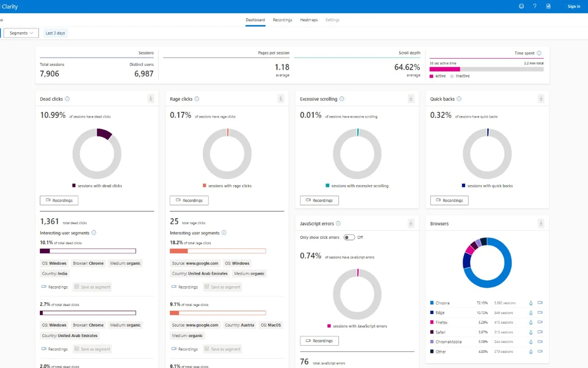Download the Quick backs card data
Image resolution: width=588 pixels, height=368 pixels.
point(541,99)
